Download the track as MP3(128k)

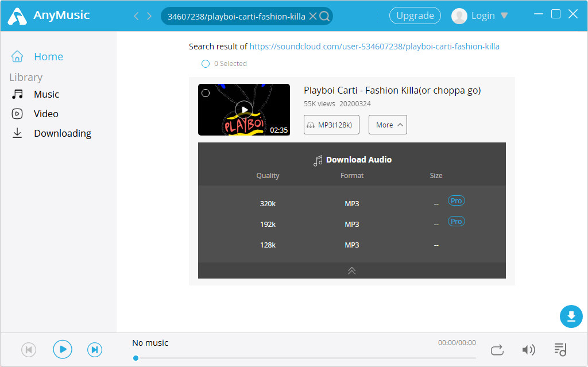point(331,125)
